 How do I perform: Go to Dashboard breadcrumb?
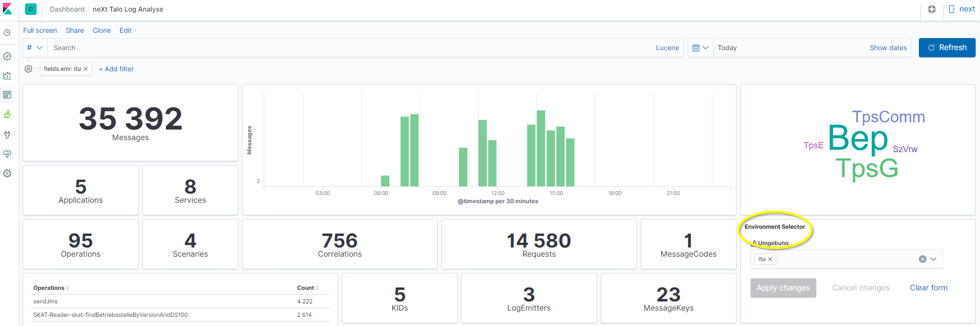click(67, 9)
